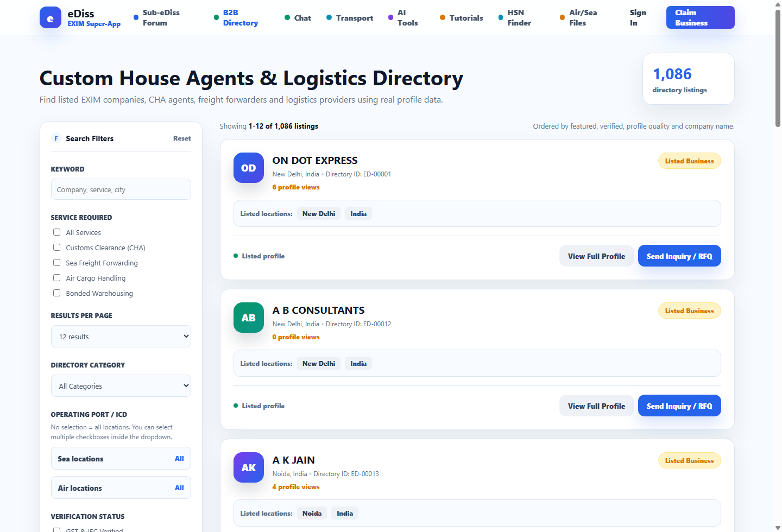The width and height of the screenshot is (782, 532).
Task: Check Sea Freight Forwarding option
Action: [56, 263]
